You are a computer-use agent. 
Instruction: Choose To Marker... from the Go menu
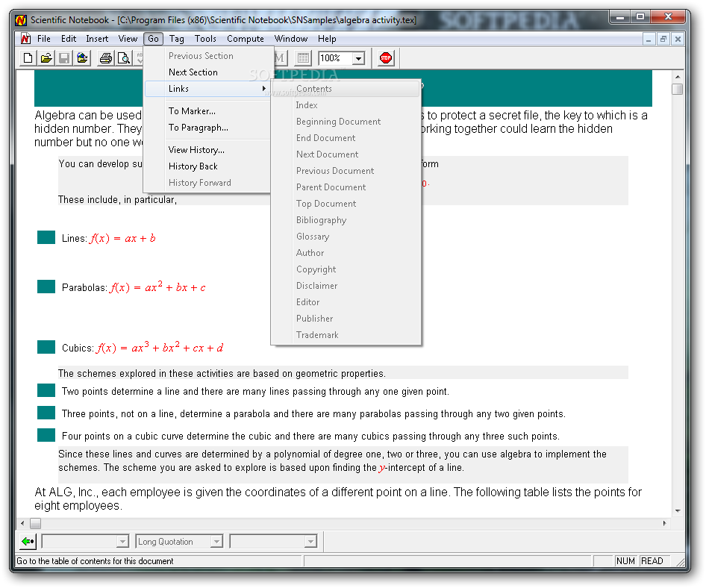[x=207, y=110]
